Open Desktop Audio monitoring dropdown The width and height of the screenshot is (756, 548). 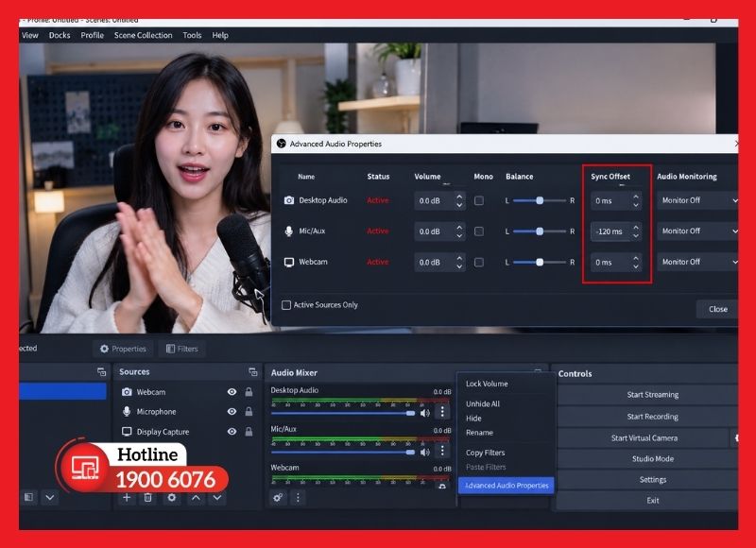click(697, 200)
